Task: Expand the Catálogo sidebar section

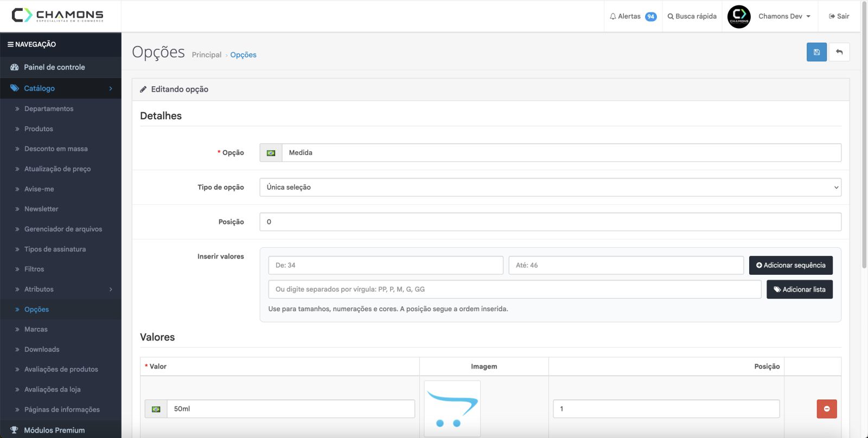Action: pos(61,88)
